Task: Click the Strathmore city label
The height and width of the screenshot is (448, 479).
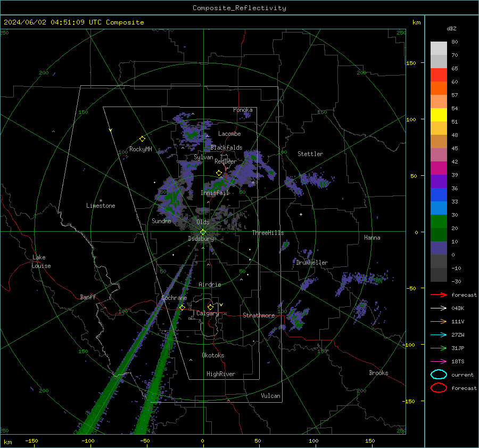Action: pos(259,315)
